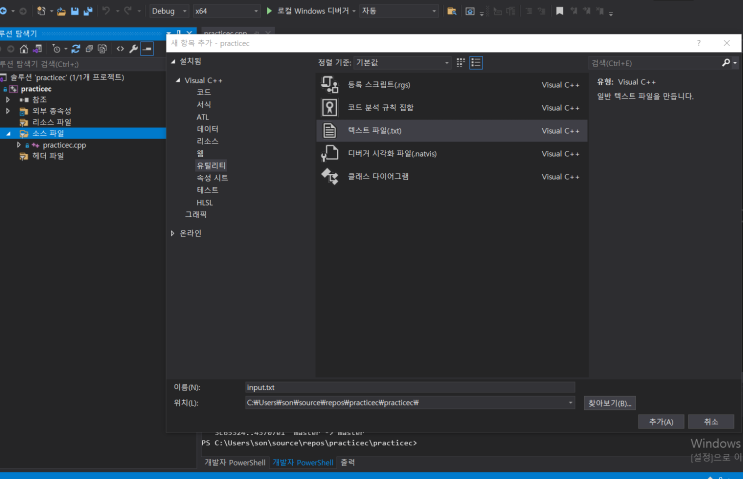Collapse the 소스 파일 folder arrow

(9, 134)
